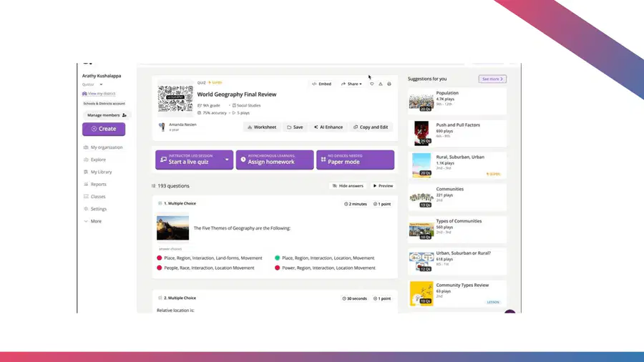
Task: Click question 1's 2 minutes timer
Action: point(355,204)
